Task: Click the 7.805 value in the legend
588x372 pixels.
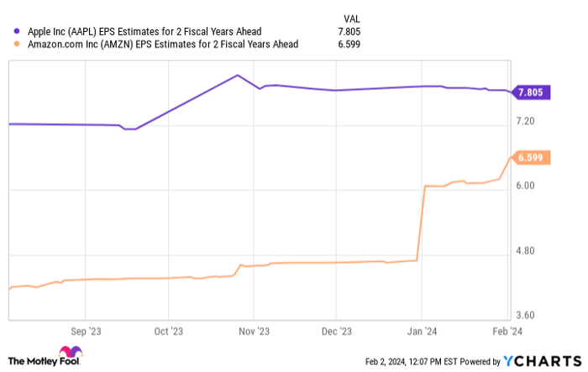Action: pos(349,31)
